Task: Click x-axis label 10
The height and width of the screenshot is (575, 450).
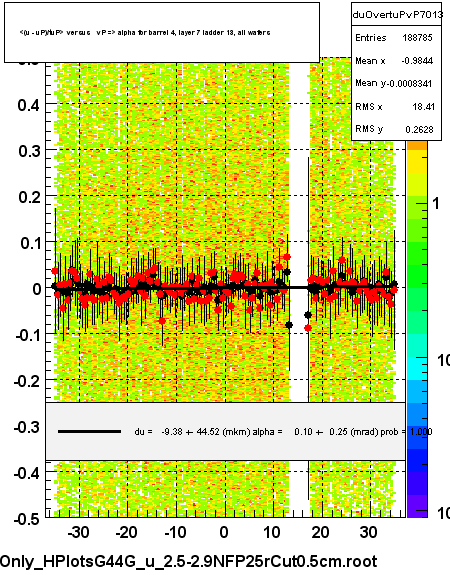Action: (x=272, y=532)
